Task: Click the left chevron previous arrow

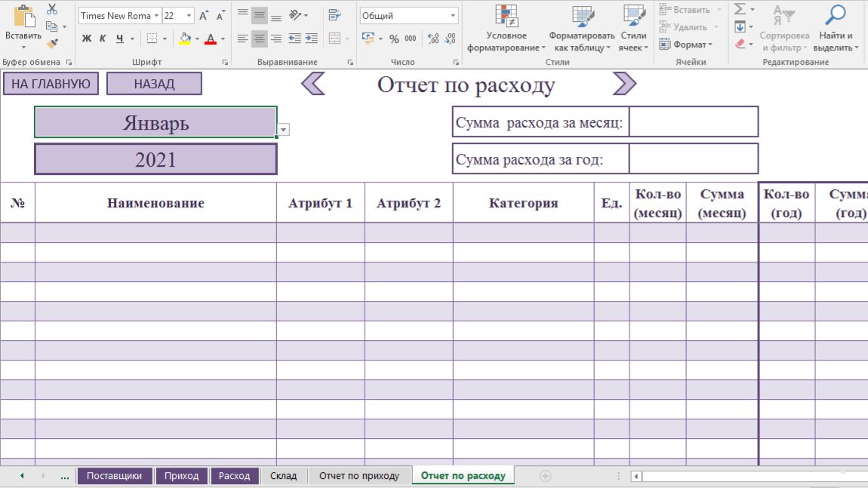Action: coord(312,84)
